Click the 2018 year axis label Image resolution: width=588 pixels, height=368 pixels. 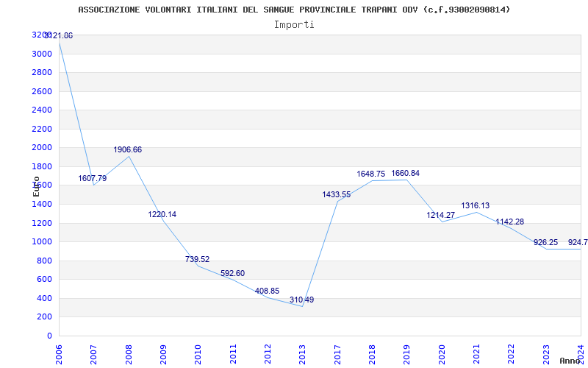(x=372, y=354)
